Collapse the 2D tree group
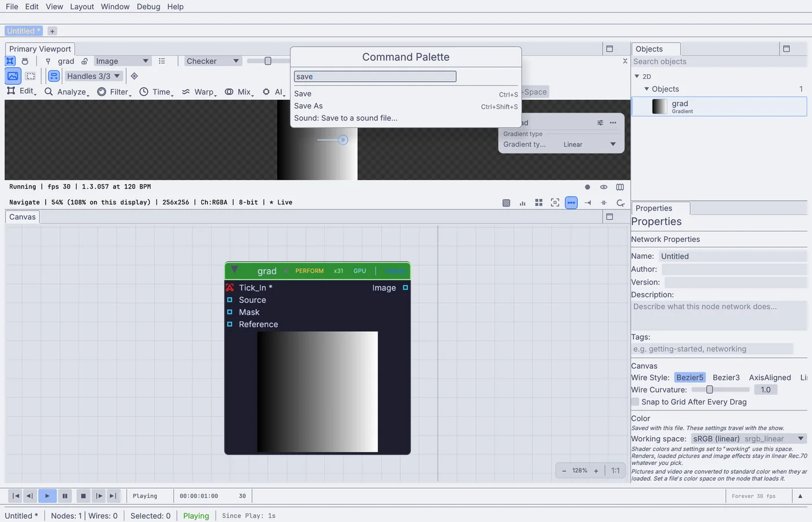This screenshot has width=812, height=522. [x=637, y=76]
